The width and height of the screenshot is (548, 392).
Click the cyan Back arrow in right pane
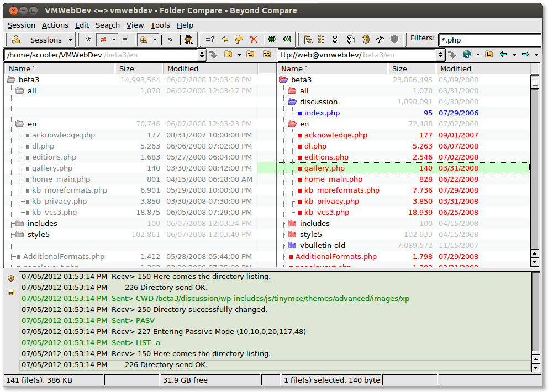click(x=503, y=54)
